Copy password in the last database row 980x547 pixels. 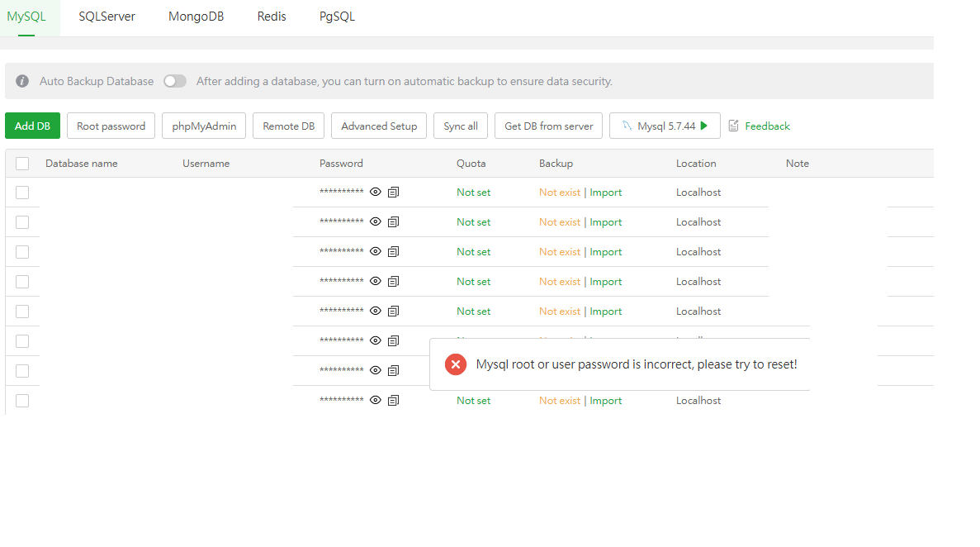click(394, 401)
